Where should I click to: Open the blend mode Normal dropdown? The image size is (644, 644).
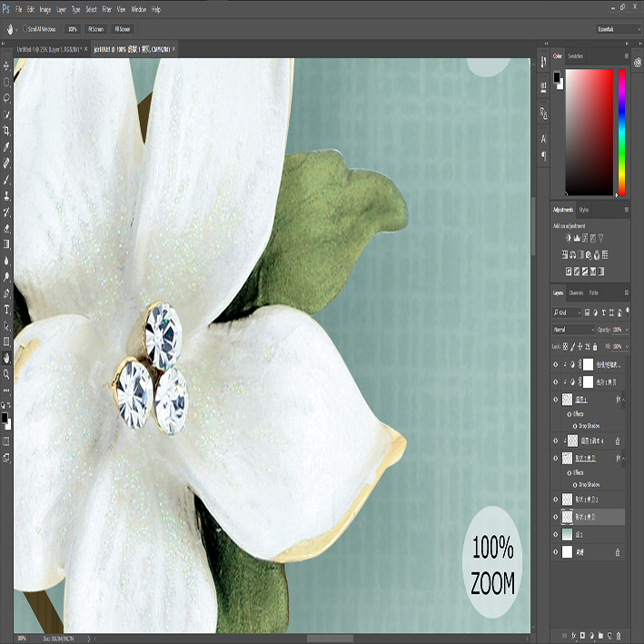[573, 330]
